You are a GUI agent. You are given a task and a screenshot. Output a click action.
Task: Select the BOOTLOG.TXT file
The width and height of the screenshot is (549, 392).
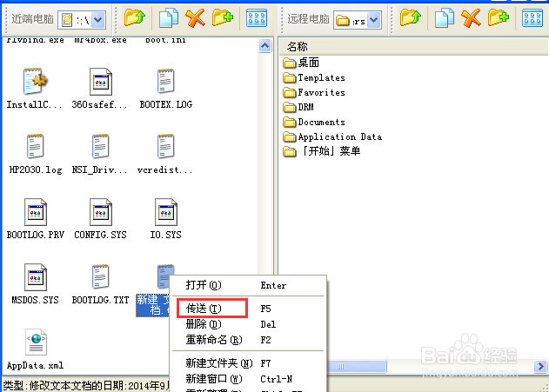pos(100,284)
